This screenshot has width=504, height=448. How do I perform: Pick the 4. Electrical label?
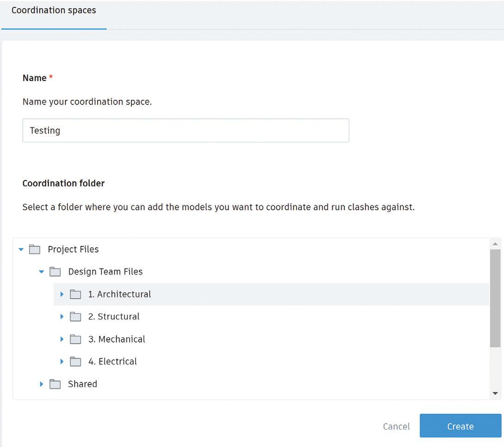pos(112,362)
